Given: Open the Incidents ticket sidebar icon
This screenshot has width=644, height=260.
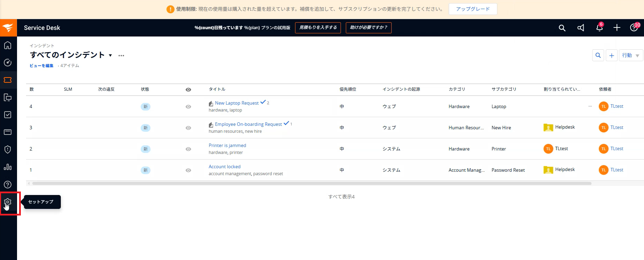Looking at the screenshot, I should click(8, 80).
